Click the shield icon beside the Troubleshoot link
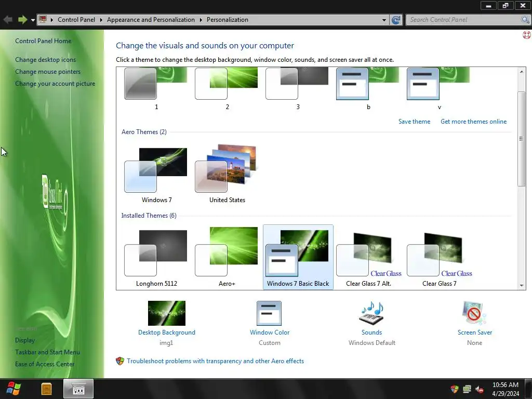The image size is (532, 399). (x=120, y=361)
